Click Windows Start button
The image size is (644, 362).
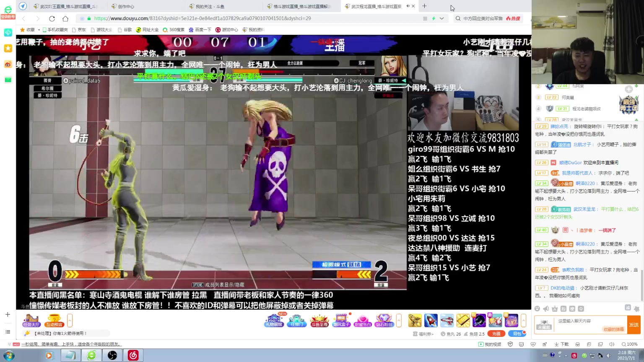pyautogui.click(x=8, y=356)
